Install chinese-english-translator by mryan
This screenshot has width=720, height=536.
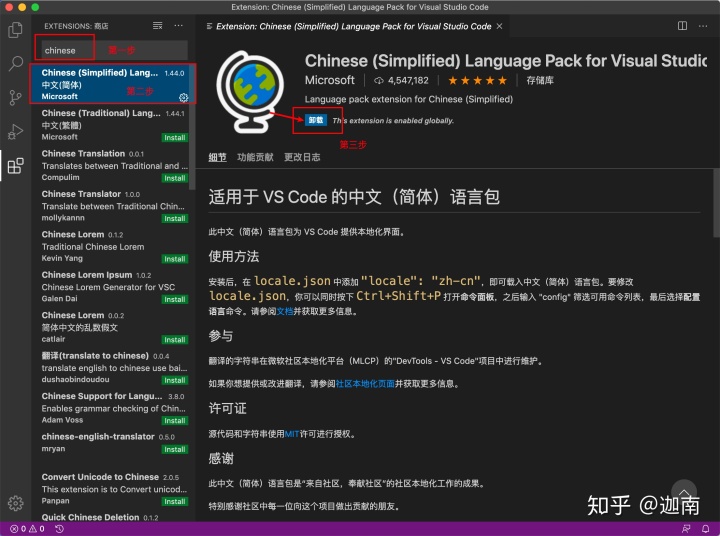pyautogui.click(x=174, y=449)
